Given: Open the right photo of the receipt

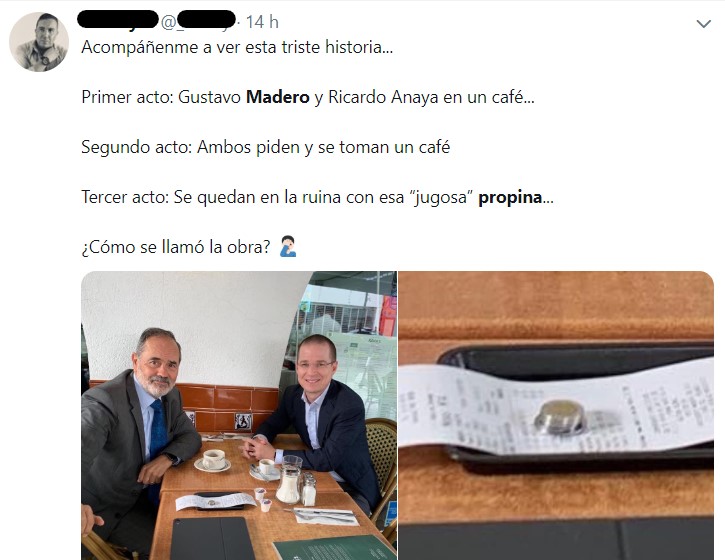Looking at the screenshot, I should 556,415.
